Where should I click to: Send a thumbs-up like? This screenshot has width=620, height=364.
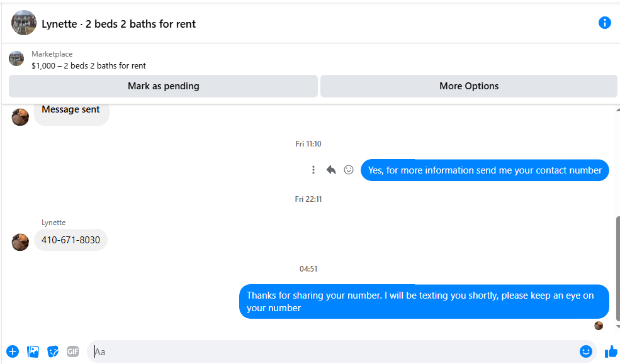tap(611, 351)
